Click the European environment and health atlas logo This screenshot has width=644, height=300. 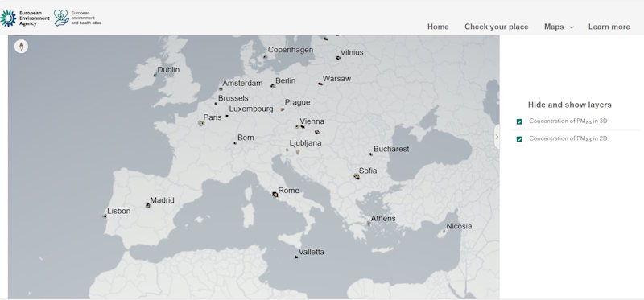click(x=77, y=18)
